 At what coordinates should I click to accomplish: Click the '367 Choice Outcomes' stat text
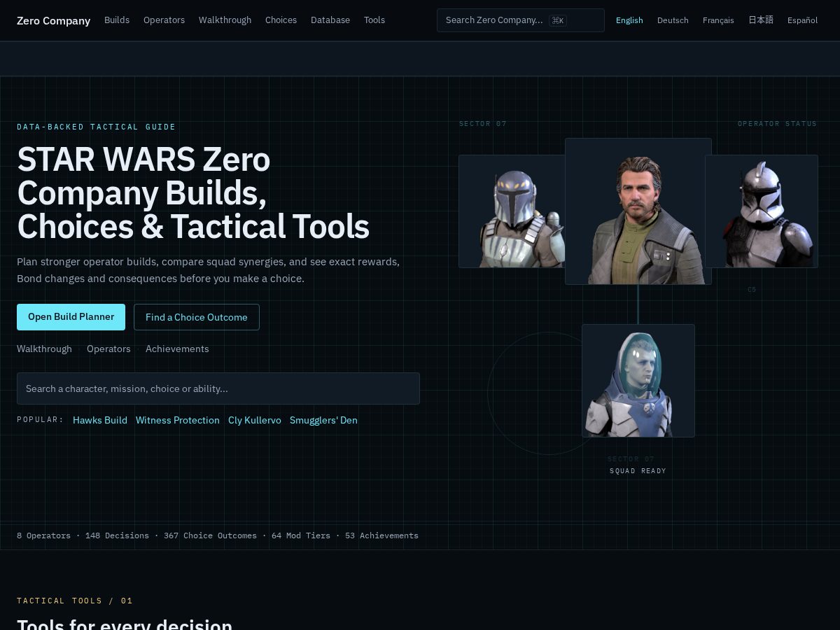click(210, 535)
